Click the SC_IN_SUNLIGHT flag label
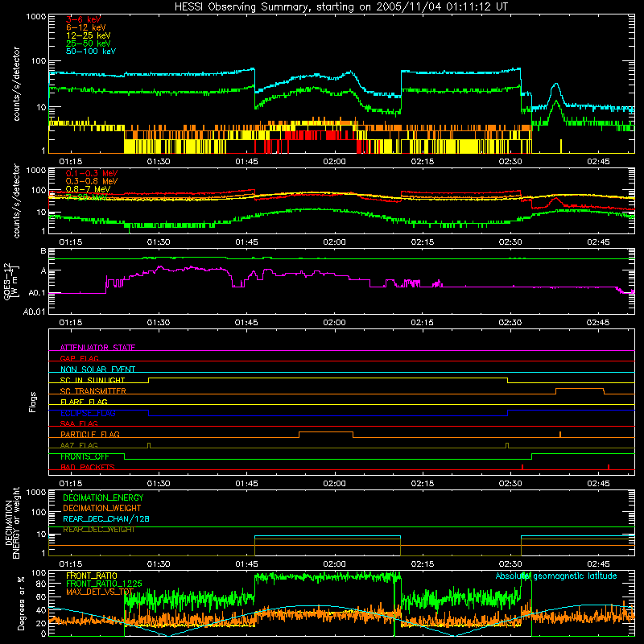 (x=93, y=380)
